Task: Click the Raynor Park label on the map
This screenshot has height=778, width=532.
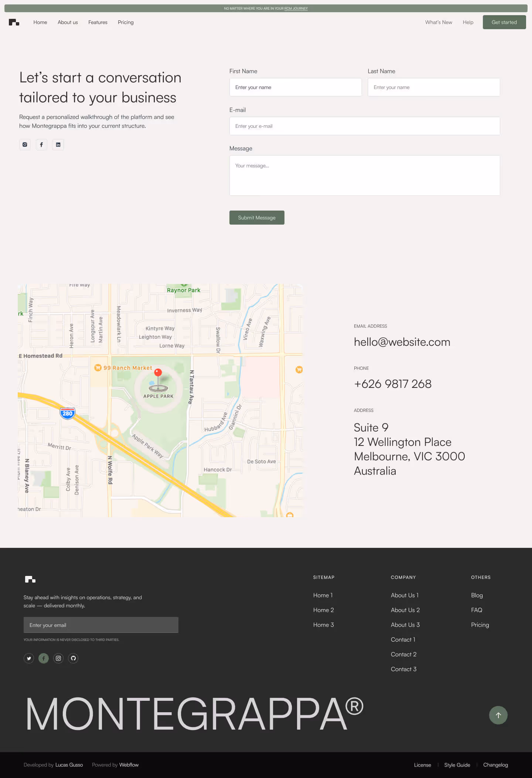Action: [x=184, y=290]
